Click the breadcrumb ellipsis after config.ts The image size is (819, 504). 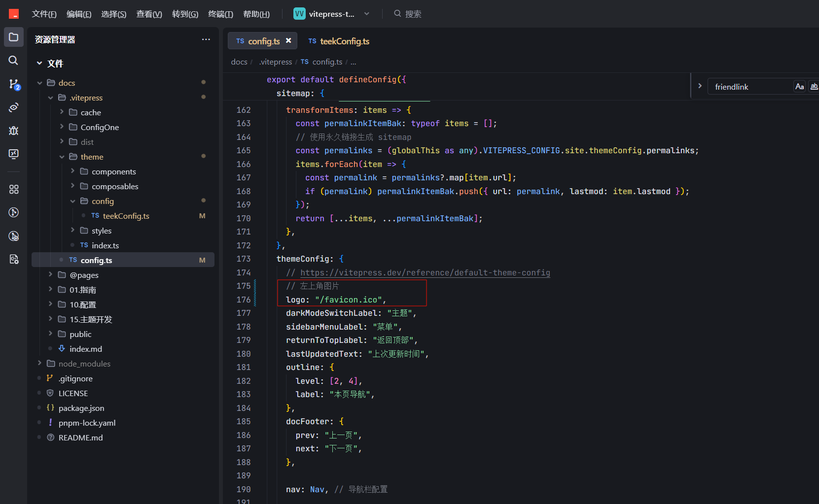[x=353, y=62]
